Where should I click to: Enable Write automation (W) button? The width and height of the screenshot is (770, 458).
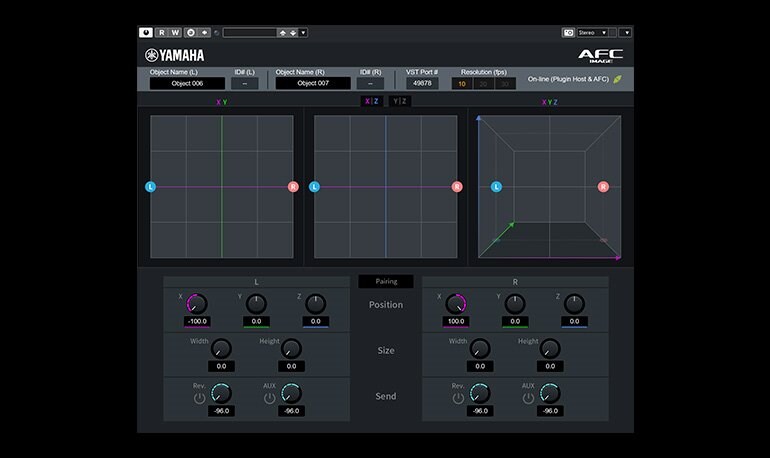(175, 33)
